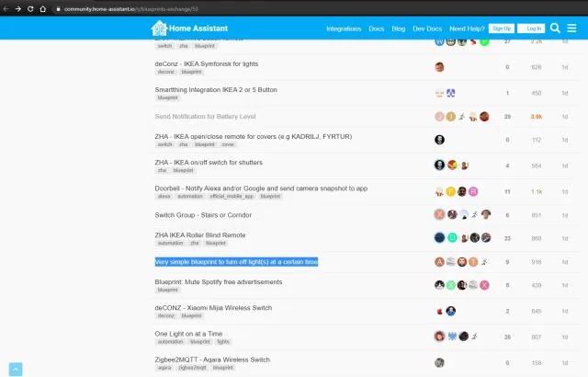Open the Integrations menu item
This screenshot has width=588, height=377.
click(x=344, y=29)
